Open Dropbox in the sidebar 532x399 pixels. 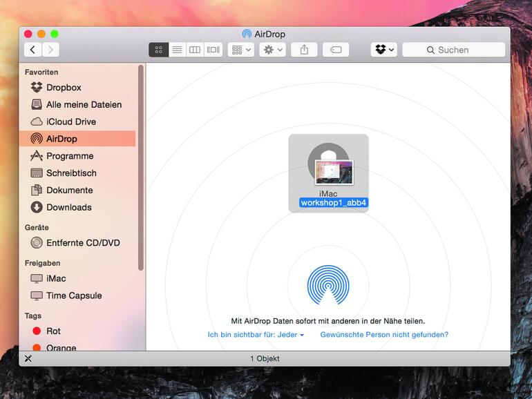click(77, 88)
